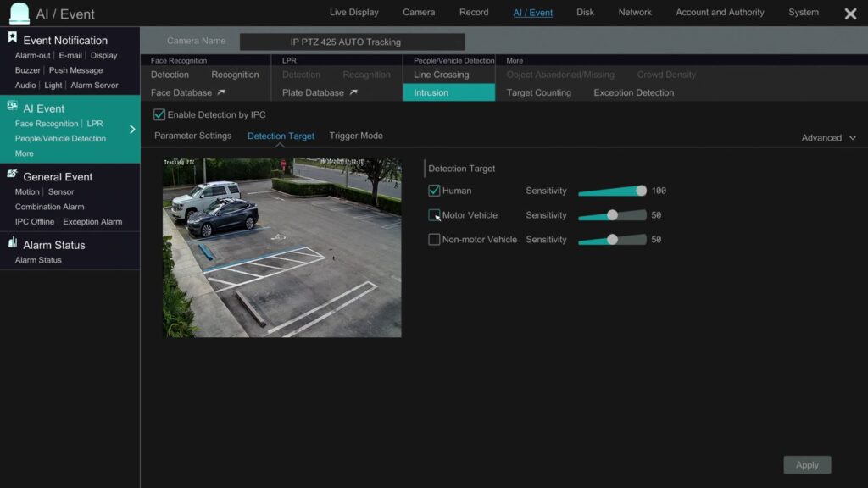Toggle Enable Detection by IPC checkbox

tap(159, 114)
